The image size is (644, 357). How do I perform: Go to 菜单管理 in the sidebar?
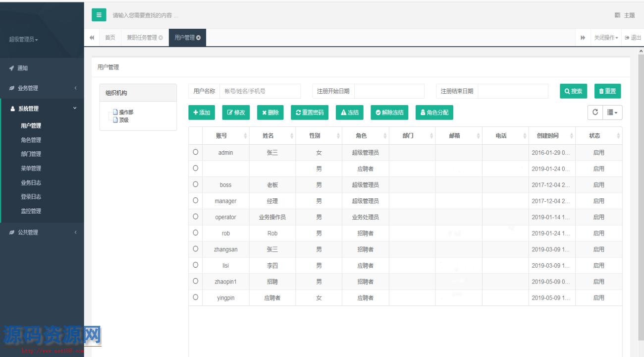[x=31, y=169]
